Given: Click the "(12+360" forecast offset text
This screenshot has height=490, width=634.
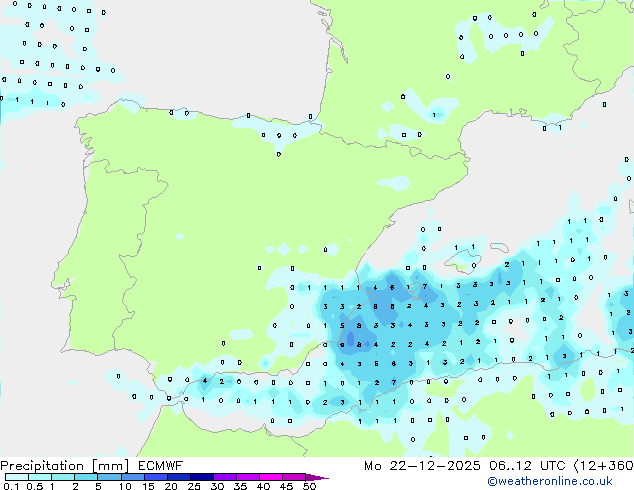Looking at the screenshot, I should [x=603, y=466].
